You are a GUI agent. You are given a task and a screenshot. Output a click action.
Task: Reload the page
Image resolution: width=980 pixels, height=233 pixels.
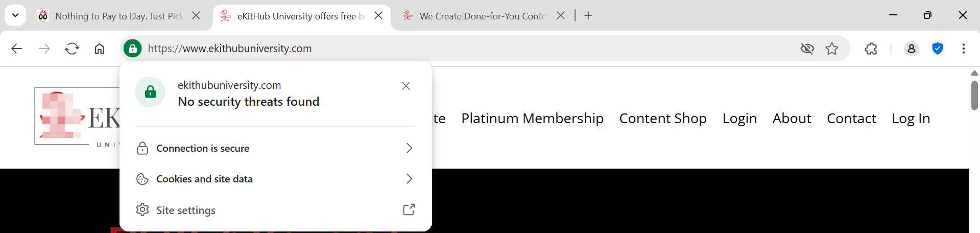[x=72, y=49]
